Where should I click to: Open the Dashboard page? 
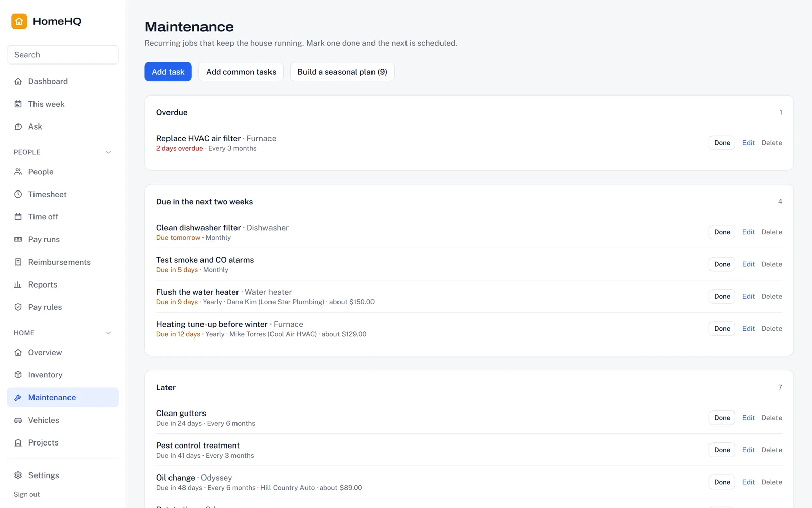pyautogui.click(x=63, y=81)
